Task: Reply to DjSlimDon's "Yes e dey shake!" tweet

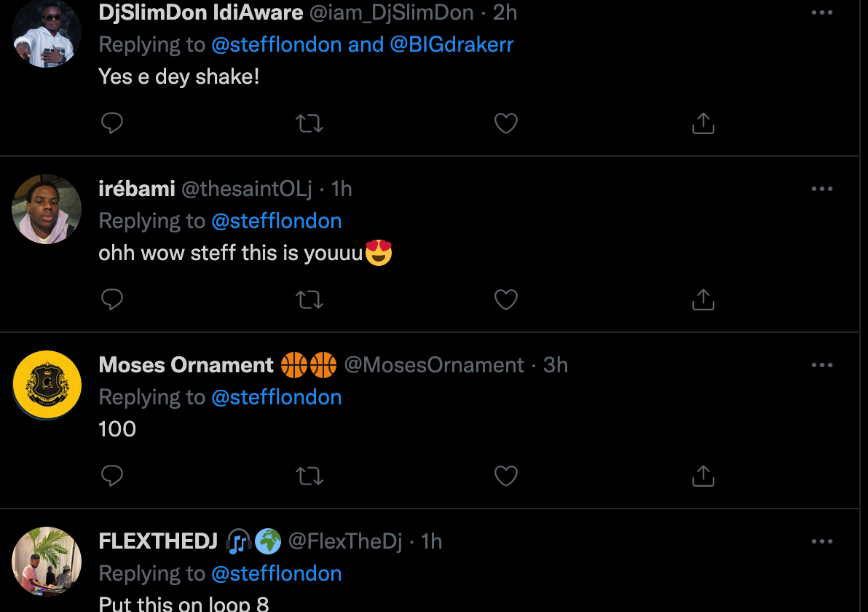Action: [111, 123]
